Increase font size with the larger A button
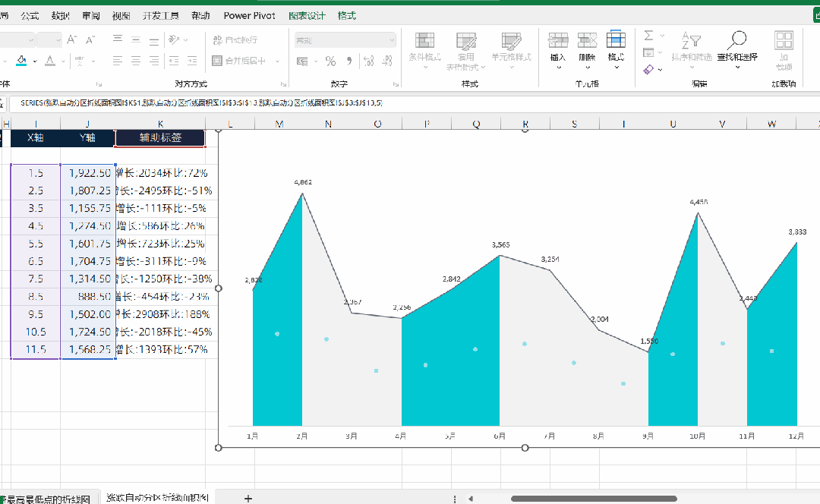Viewport: 820px width, 504px height. 72,39
